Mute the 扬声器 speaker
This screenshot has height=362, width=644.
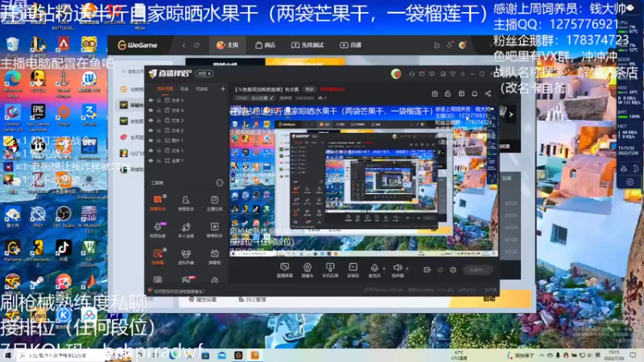pos(397,270)
